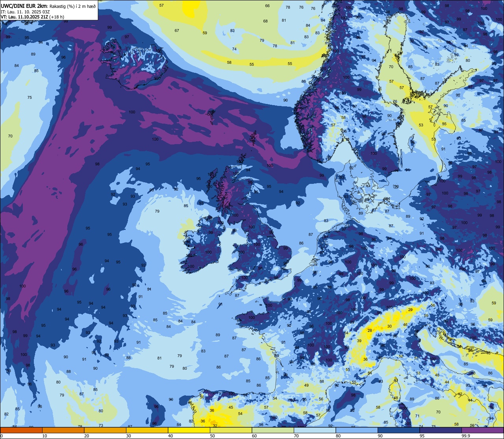Pick the purple legend swatch above 99.9
The image size is (504, 439).
click(482, 430)
